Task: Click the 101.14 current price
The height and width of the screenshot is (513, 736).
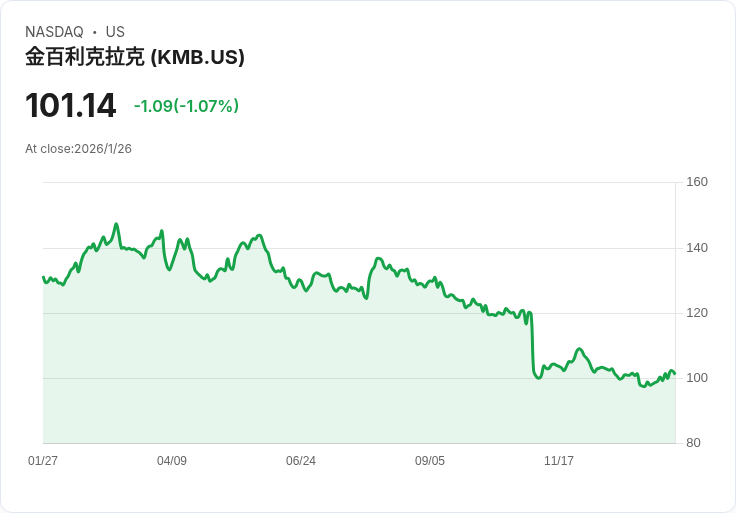Action: pyautogui.click(x=70, y=105)
